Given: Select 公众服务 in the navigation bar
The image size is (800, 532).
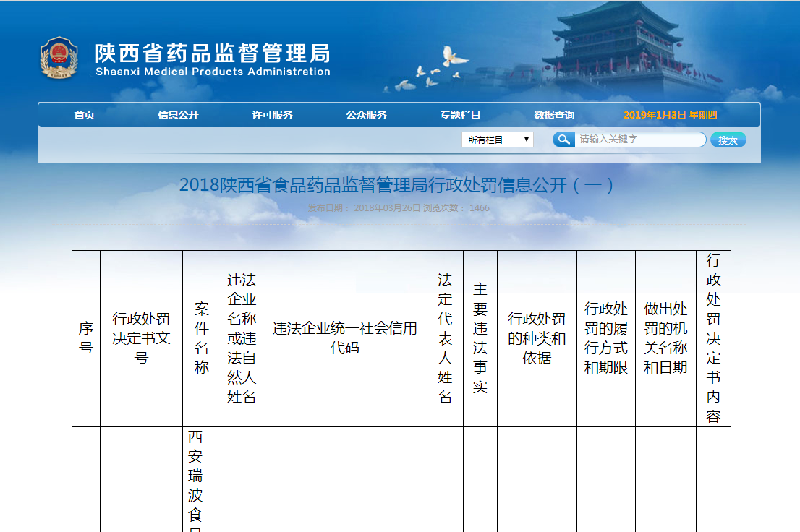Looking at the screenshot, I should coord(366,115).
